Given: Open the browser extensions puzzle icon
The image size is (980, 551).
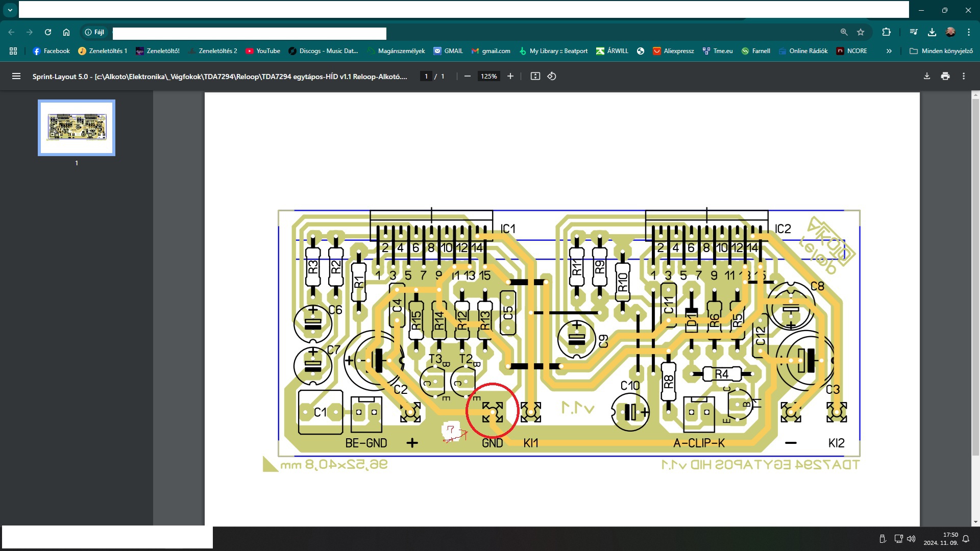Looking at the screenshot, I should click(887, 32).
